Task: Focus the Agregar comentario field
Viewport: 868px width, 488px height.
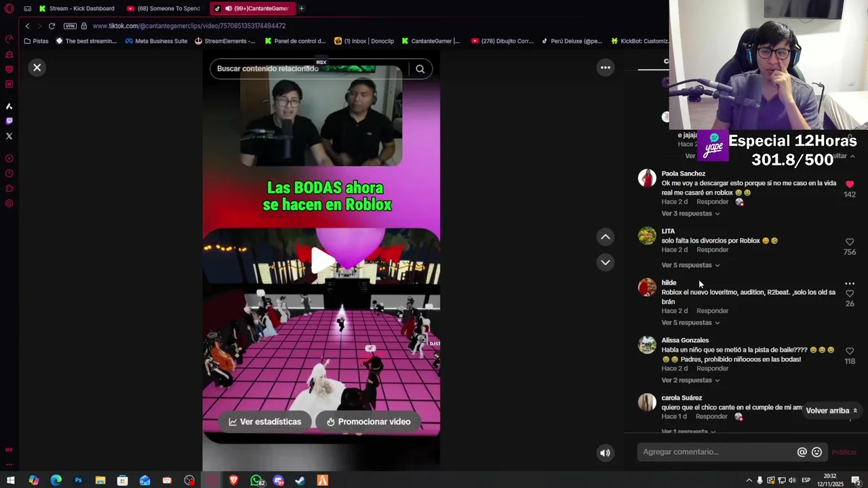Action: pyautogui.click(x=717, y=452)
